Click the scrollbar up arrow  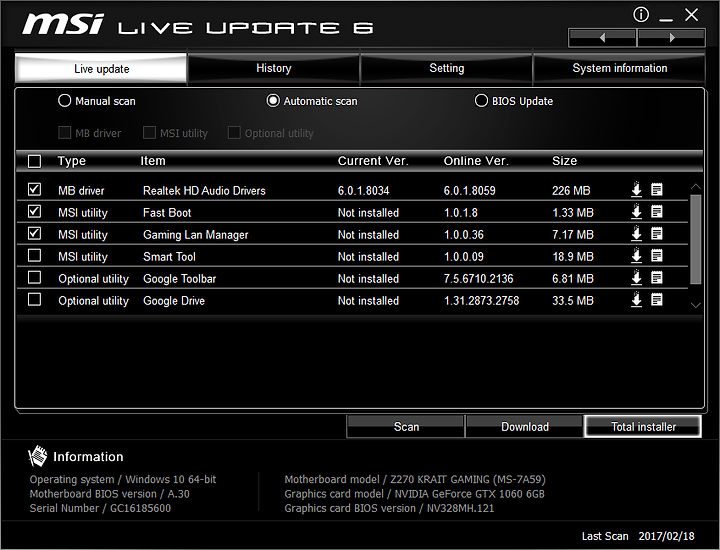click(x=696, y=186)
